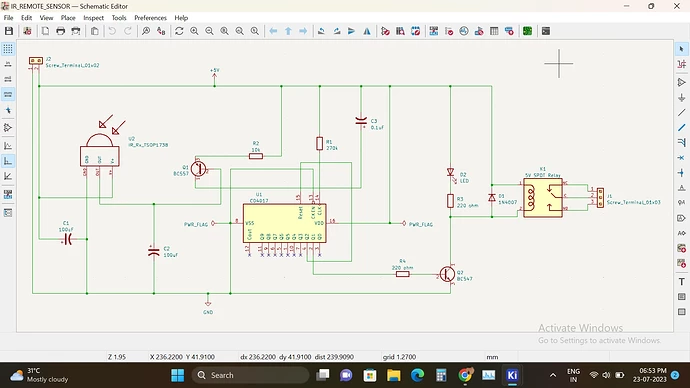Zoom to fit the page

coord(224,31)
